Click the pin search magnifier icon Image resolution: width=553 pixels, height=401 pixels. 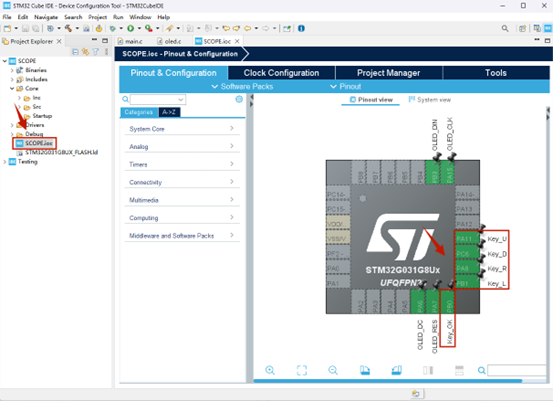[481, 370]
